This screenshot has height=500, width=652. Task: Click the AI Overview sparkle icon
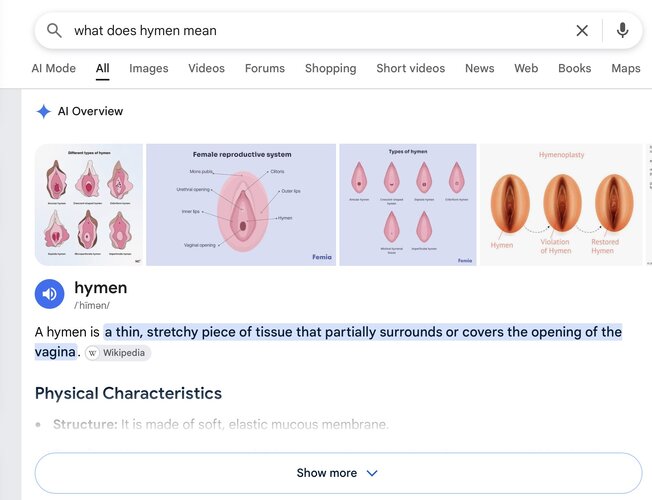click(x=43, y=111)
